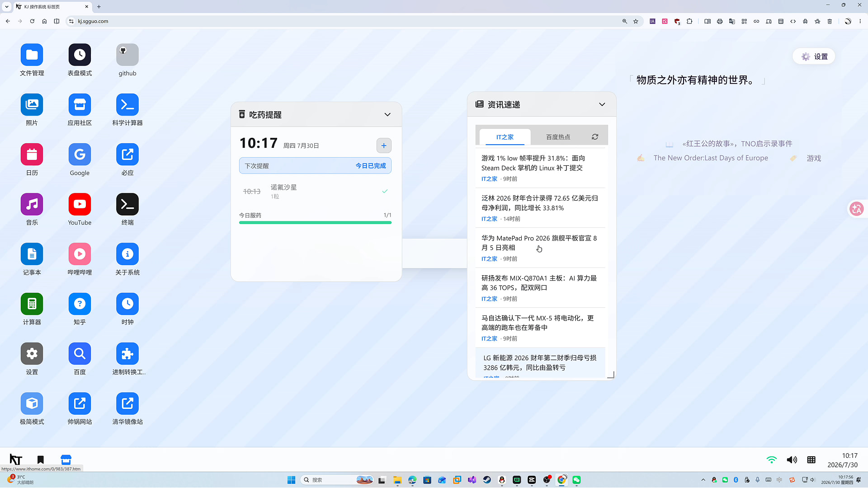Collapse the 吃药提醒 widget with its chevron
The image size is (868, 488).
pos(387,115)
